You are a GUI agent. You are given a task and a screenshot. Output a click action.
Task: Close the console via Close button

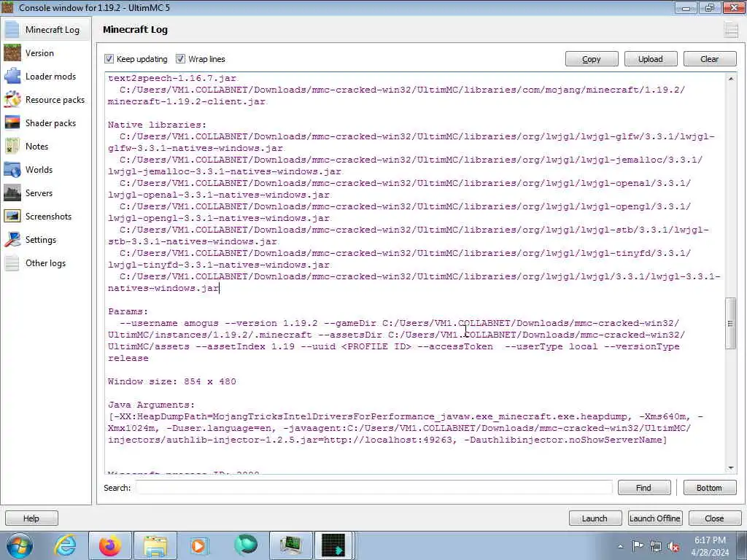715,518
